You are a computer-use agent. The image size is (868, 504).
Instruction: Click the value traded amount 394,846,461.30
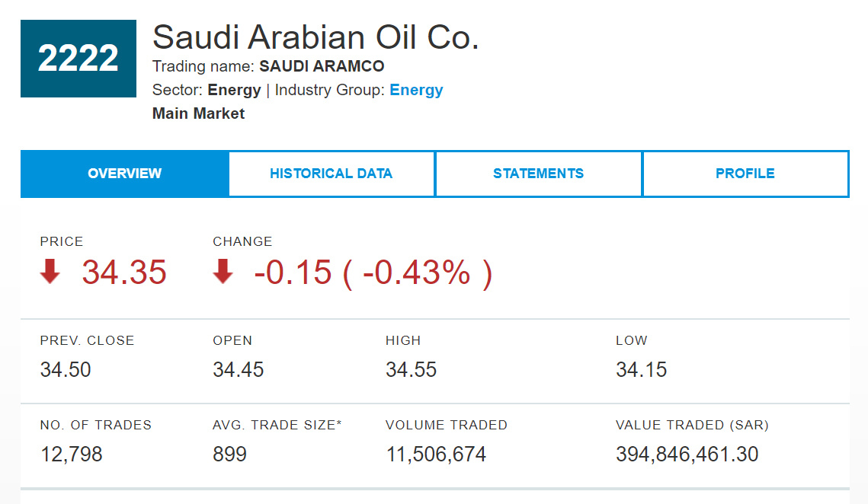pos(687,455)
